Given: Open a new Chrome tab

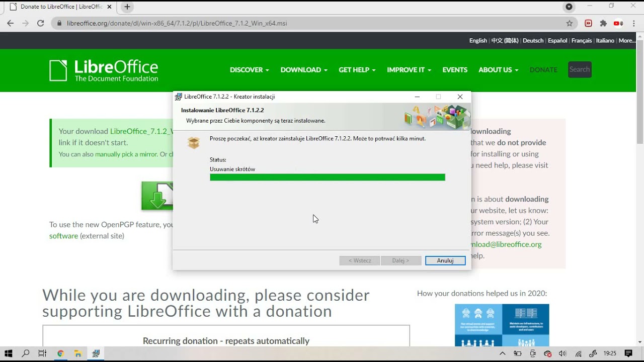Looking at the screenshot, I should click(x=127, y=7).
